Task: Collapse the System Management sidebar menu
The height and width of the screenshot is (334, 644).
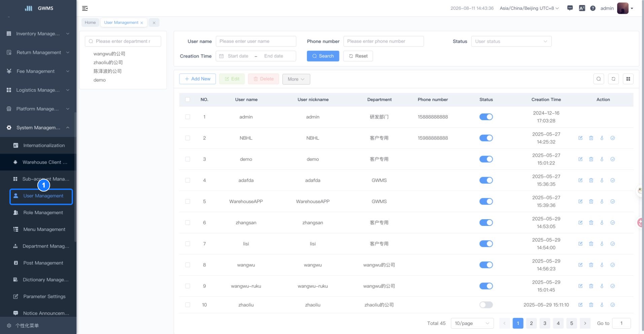Action: pyautogui.click(x=38, y=128)
